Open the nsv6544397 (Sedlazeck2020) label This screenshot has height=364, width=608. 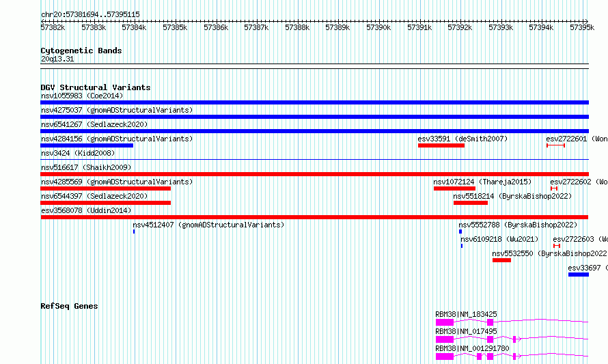pyautogui.click(x=94, y=196)
